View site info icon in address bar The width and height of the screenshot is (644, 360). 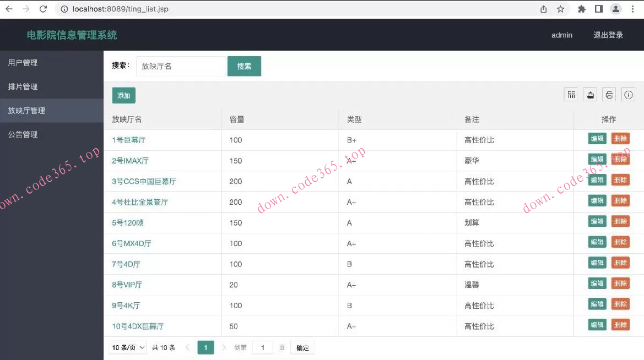(x=64, y=9)
